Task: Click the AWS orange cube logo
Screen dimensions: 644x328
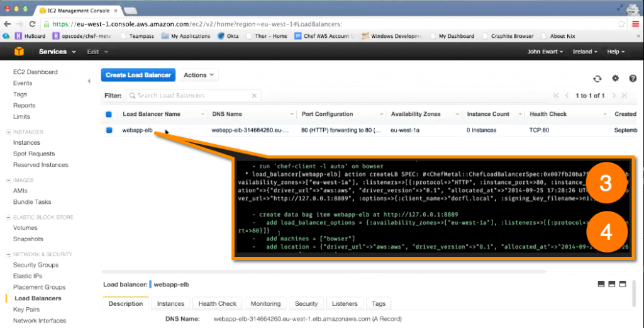Action: (x=18, y=52)
